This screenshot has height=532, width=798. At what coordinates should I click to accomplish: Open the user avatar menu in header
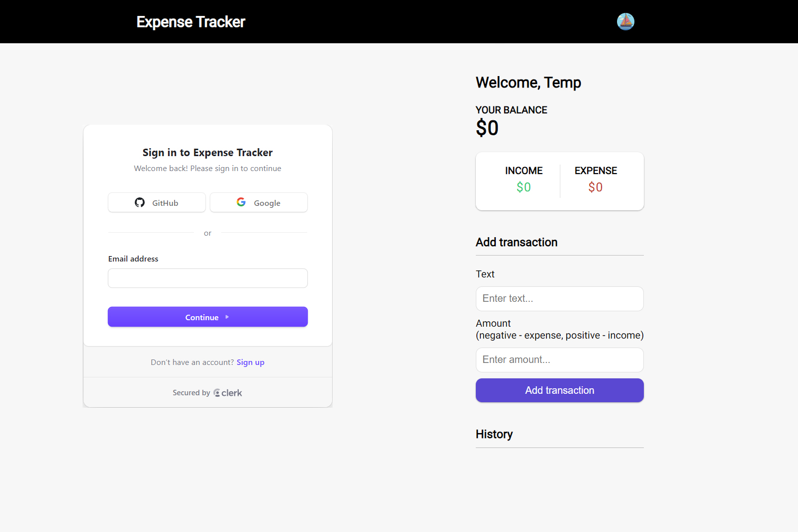click(x=625, y=21)
